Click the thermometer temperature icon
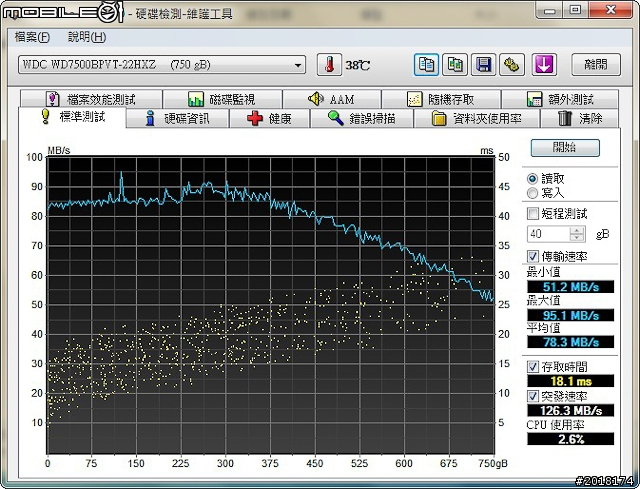 [x=330, y=65]
